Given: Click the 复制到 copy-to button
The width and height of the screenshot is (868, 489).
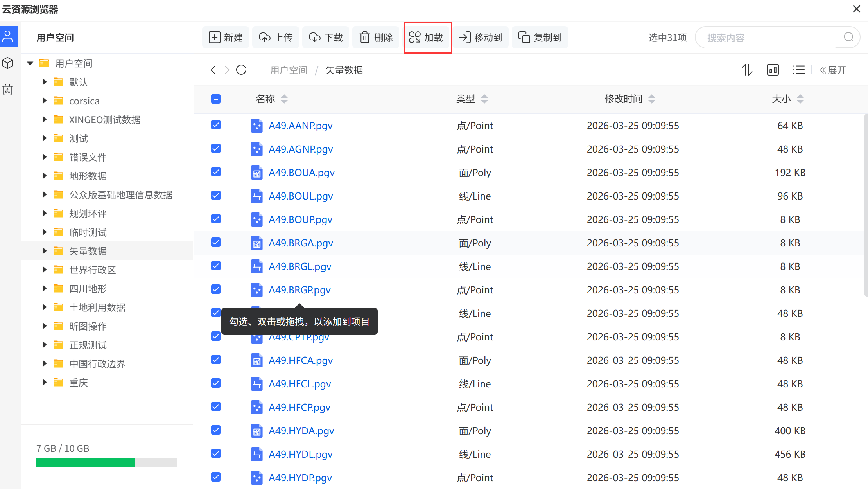Looking at the screenshot, I should click(x=540, y=37).
